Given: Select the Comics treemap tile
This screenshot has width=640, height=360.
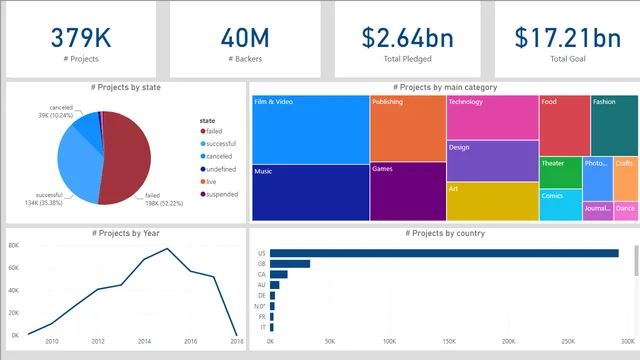Looking at the screenshot, I should point(561,205).
